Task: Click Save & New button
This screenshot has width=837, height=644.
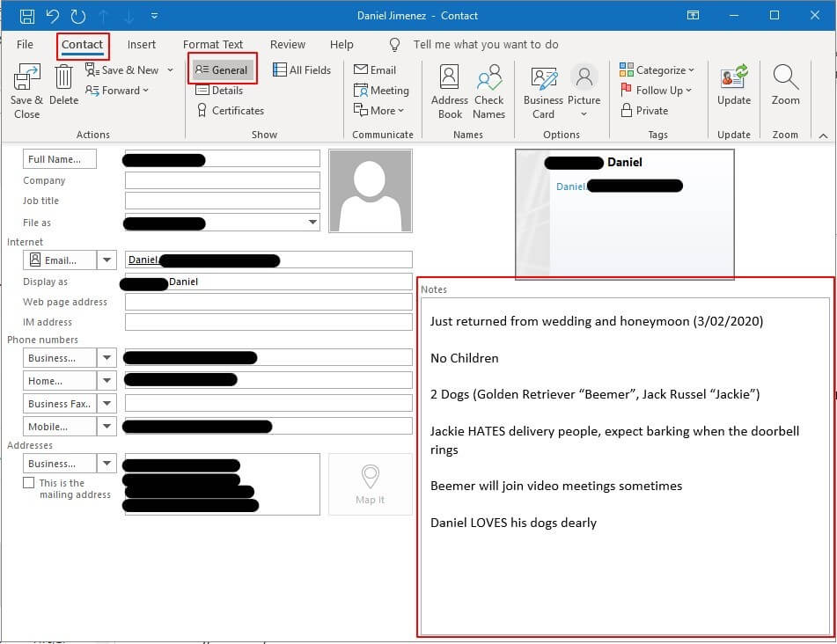Action: [122, 70]
